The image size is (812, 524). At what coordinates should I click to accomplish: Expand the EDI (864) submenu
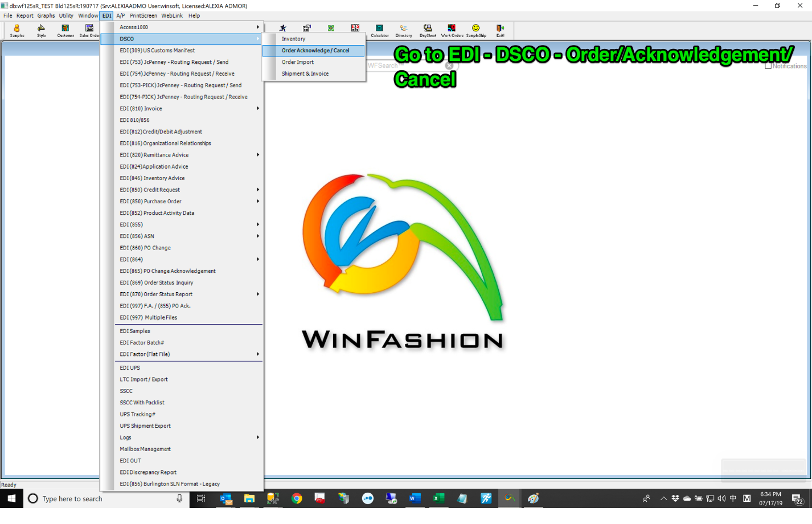coord(258,259)
